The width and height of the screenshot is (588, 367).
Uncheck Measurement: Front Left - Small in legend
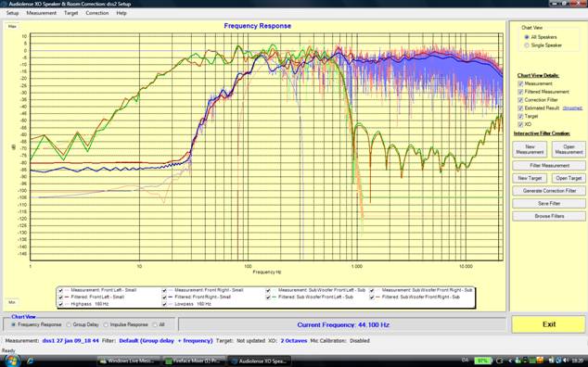click(x=61, y=290)
